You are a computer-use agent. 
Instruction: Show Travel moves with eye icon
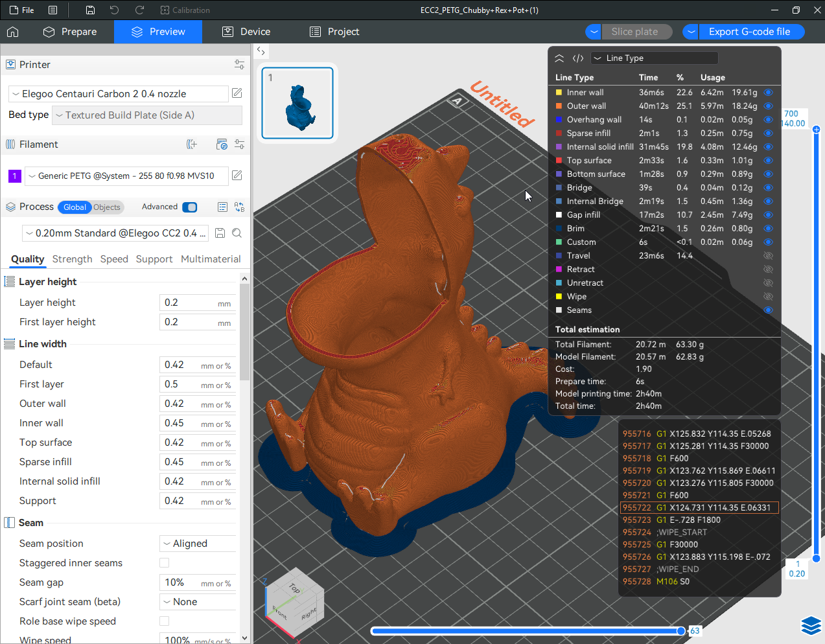[x=769, y=256]
